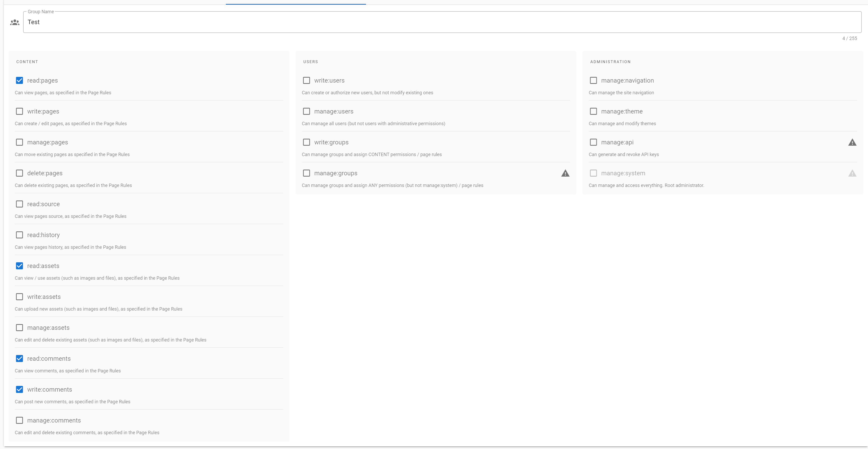Click the warning icon beside manage:api
Image resolution: width=868 pixels, height=449 pixels.
[x=853, y=142]
